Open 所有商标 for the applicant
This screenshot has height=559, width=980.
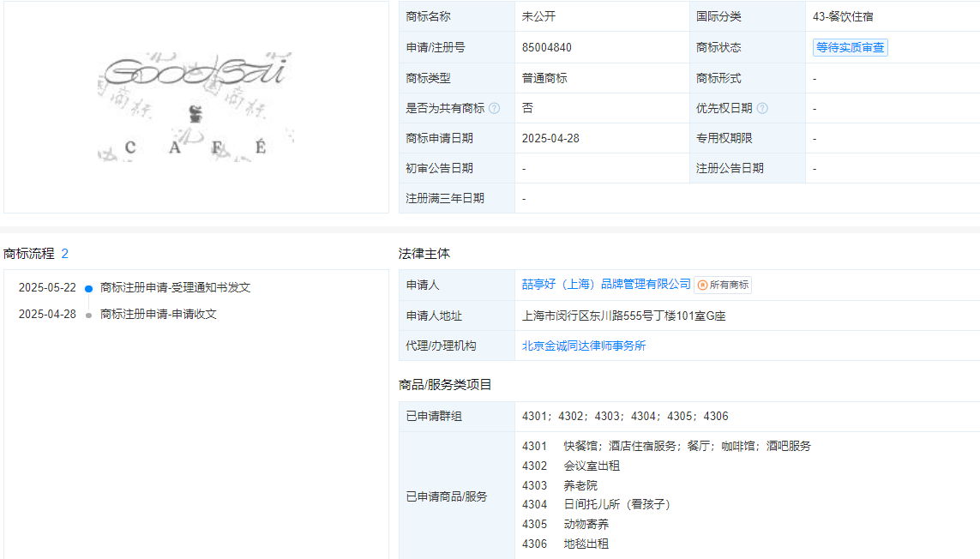point(723,286)
